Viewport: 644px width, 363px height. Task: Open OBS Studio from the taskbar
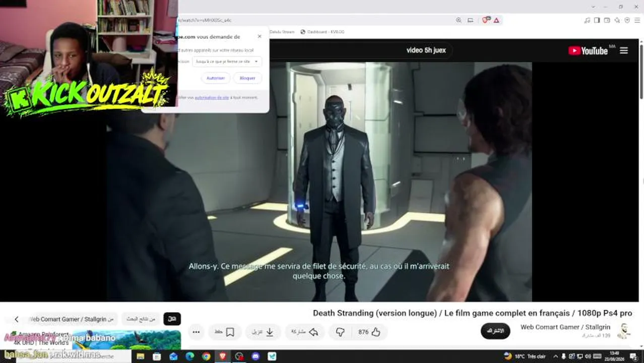239,356
